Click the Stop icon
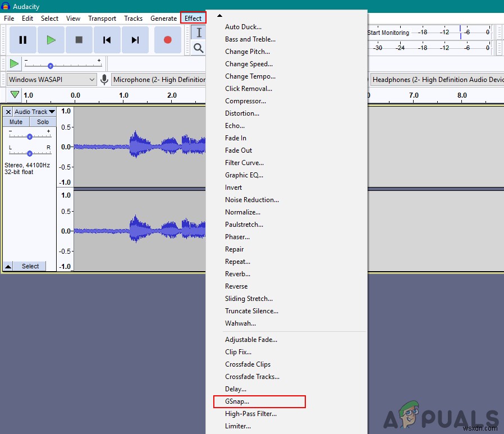 pyautogui.click(x=79, y=40)
